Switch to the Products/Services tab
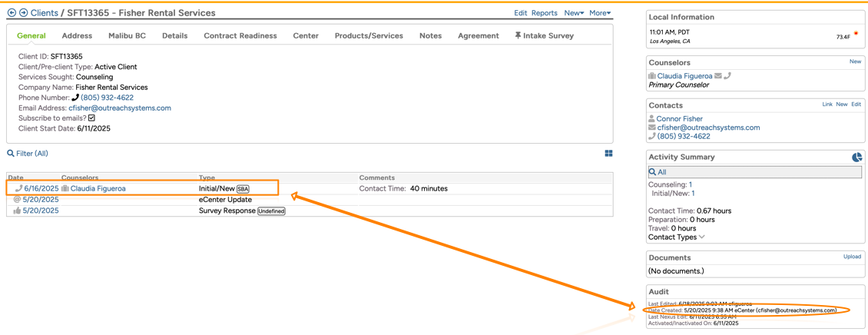Screen dimensions: 868x335 (369, 35)
